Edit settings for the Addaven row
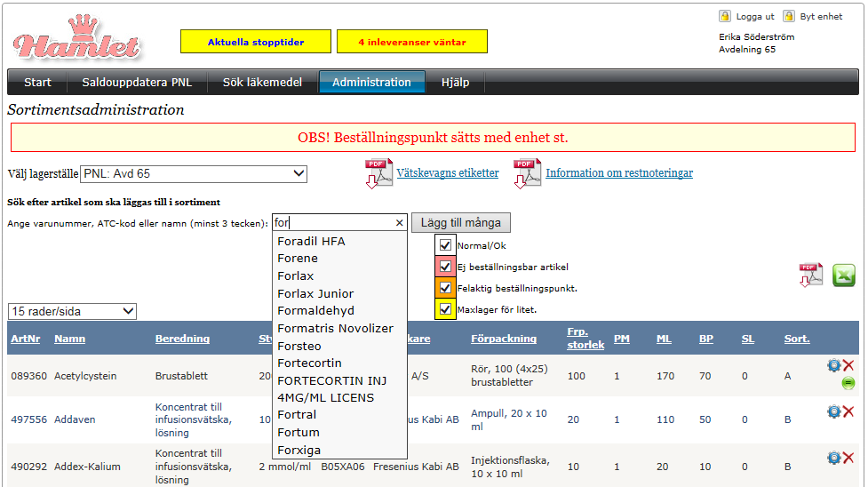 833,411
